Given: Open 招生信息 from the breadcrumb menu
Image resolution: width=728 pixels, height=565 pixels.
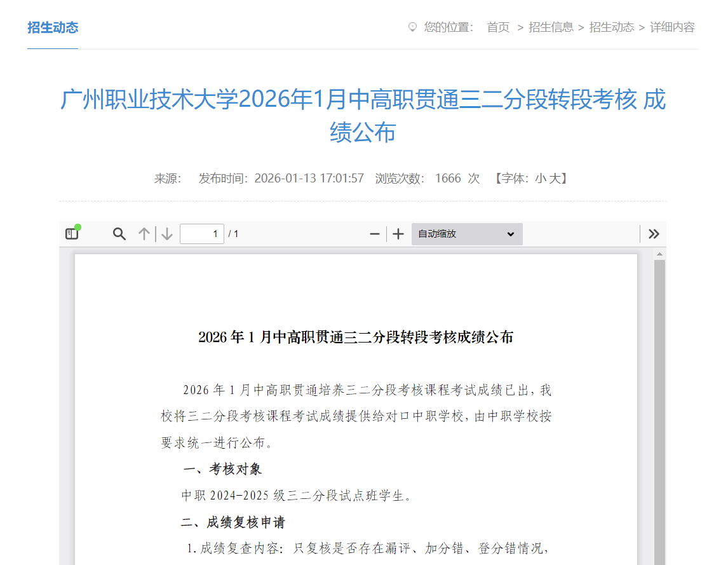Looking at the screenshot, I should click(550, 27).
